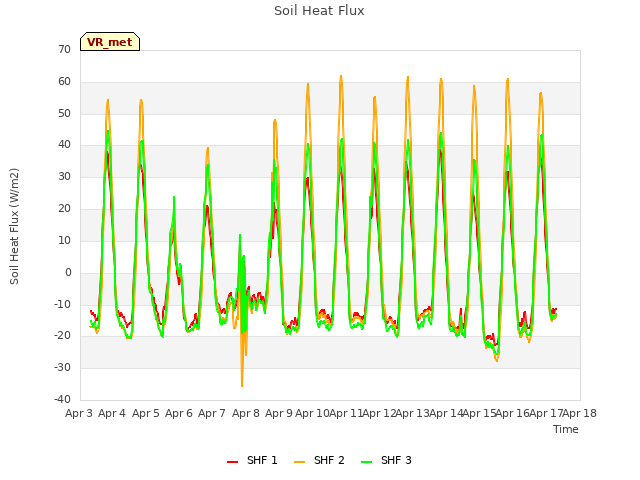The height and width of the screenshot is (480, 640).
Task: Click the Time x-axis label
Action: [566, 429]
